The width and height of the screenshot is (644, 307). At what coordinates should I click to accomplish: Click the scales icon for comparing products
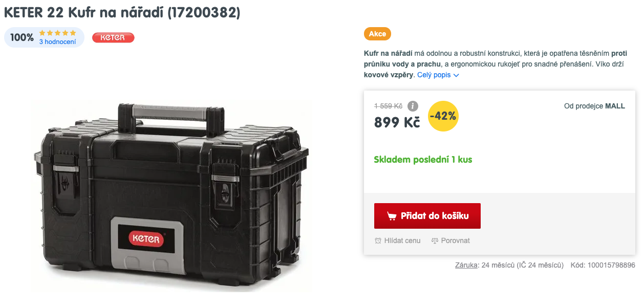click(435, 240)
